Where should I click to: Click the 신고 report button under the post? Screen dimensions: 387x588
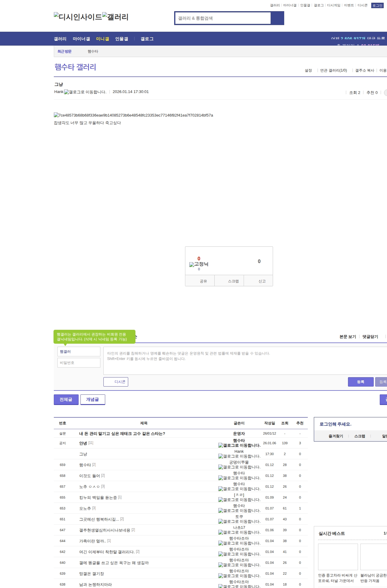pyautogui.click(x=262, y=281)
